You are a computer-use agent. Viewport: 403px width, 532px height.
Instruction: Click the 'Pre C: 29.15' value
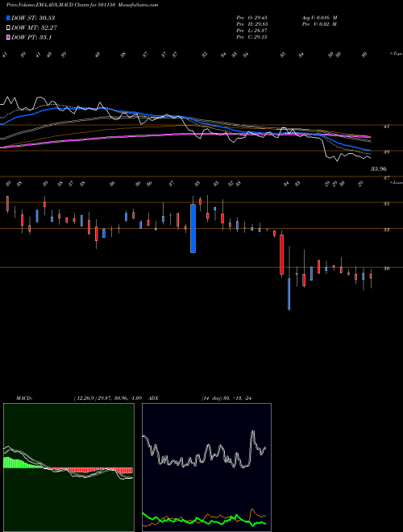(x=251, y=37)
